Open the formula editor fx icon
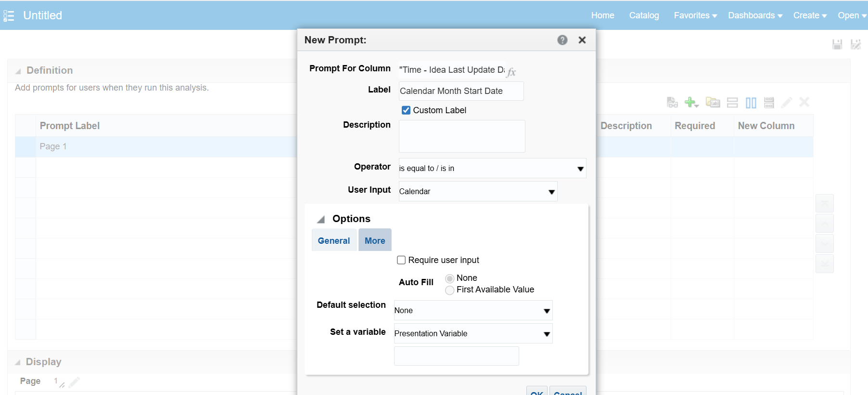This screenshot has height=395, width=868. coord(511,72)
